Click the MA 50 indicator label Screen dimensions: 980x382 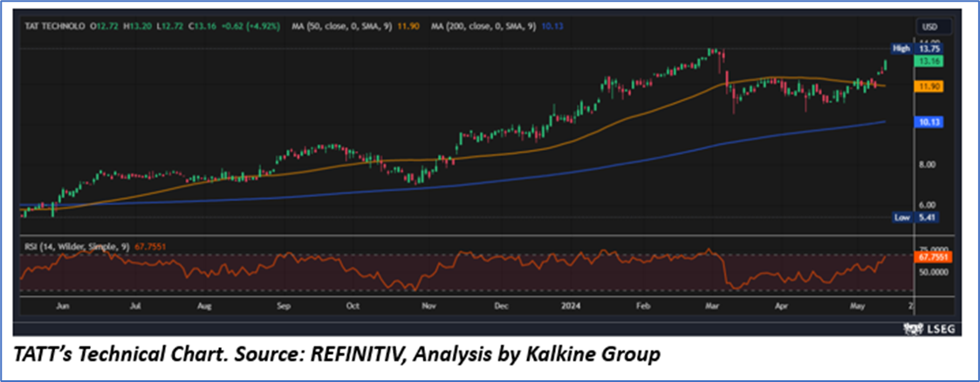tap(343, 27)
